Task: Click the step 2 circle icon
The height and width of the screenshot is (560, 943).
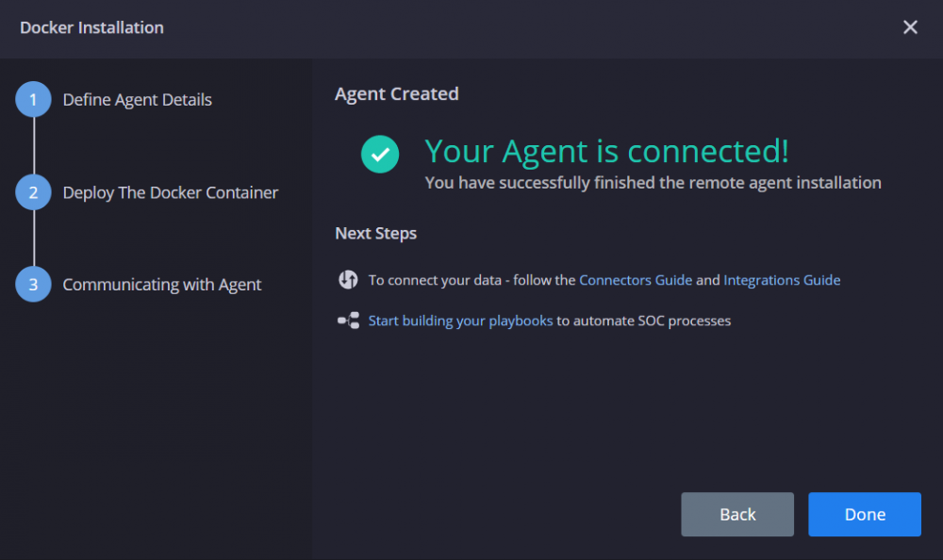Action: (33, 192)
